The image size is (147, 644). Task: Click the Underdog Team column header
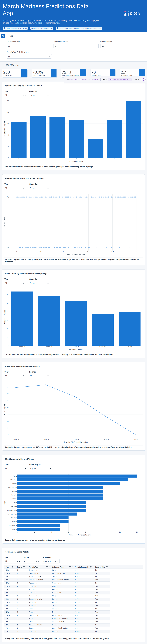coord(58,567)
